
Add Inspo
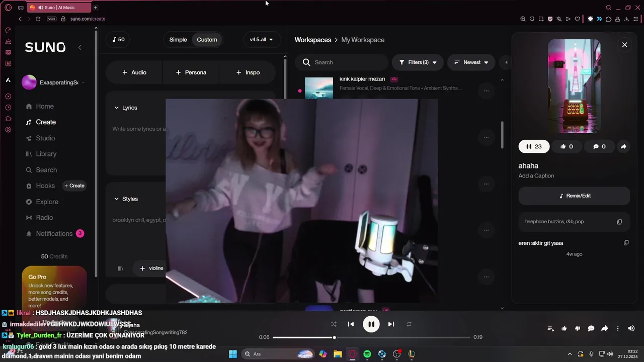coord(248,72)
